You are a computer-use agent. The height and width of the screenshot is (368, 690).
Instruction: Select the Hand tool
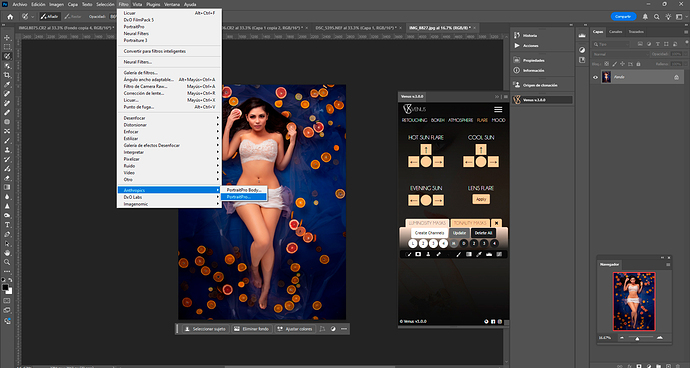pos(7,253)
